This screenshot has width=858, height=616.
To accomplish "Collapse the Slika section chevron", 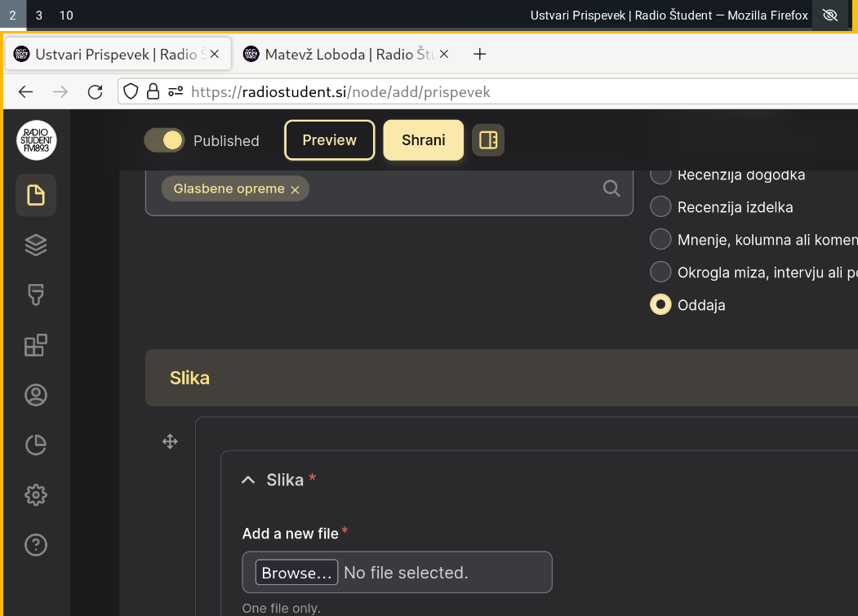I will 248,481.
